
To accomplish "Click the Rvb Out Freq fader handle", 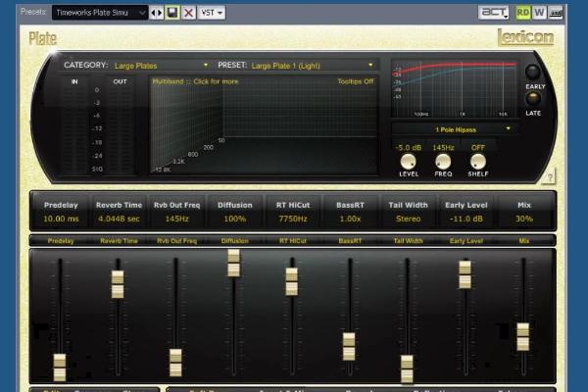I will (x=175, y=363).
